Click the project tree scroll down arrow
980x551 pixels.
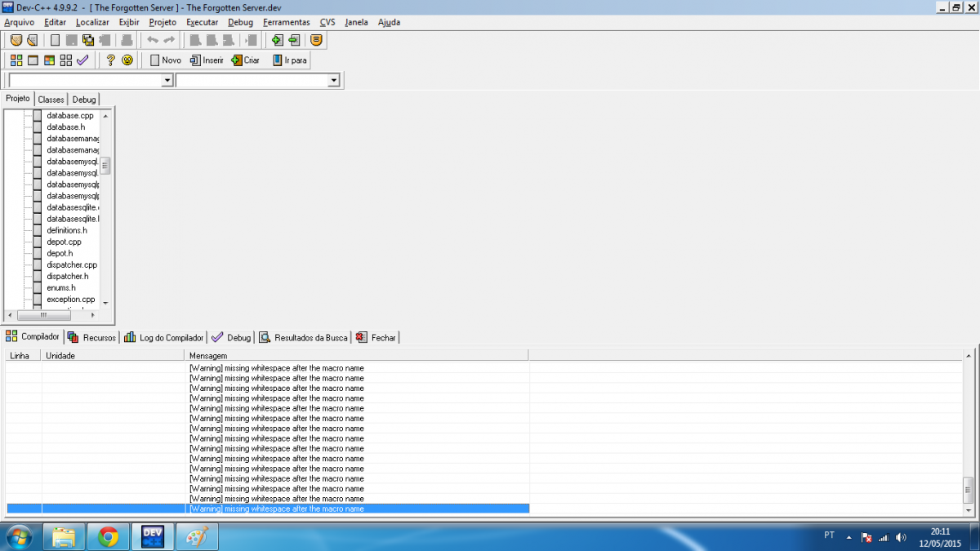tap(105, 303)
